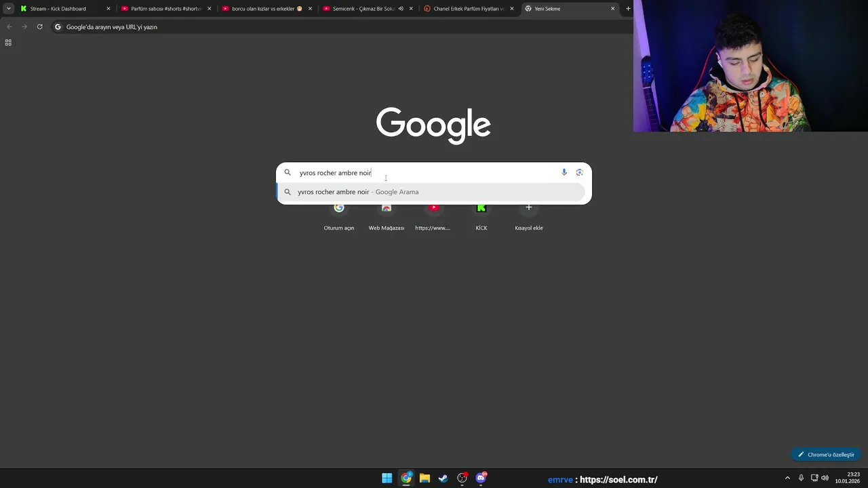This screenshot has height=488, width=868.
Task: Open the Web Mağazası shortcut
Action: (387, 217)
